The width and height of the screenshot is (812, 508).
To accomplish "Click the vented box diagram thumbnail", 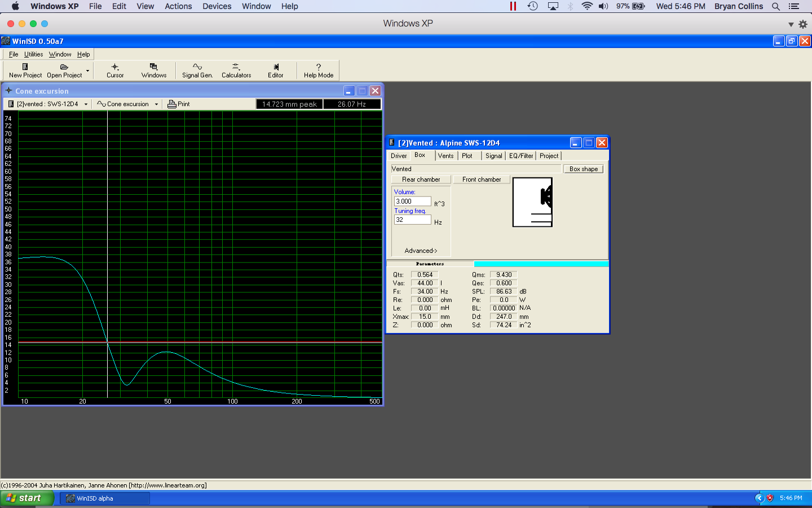I will pos(532,202).
